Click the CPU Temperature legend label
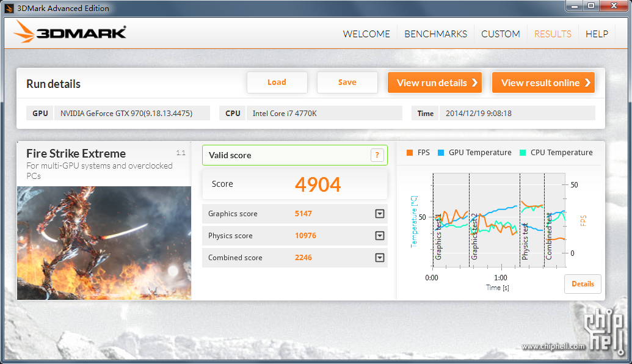 point(561,153)
